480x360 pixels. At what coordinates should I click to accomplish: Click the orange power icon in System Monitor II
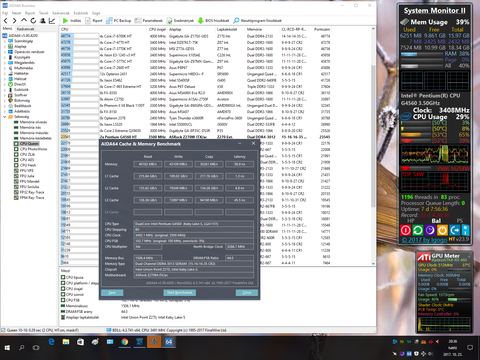coord(442,230)
